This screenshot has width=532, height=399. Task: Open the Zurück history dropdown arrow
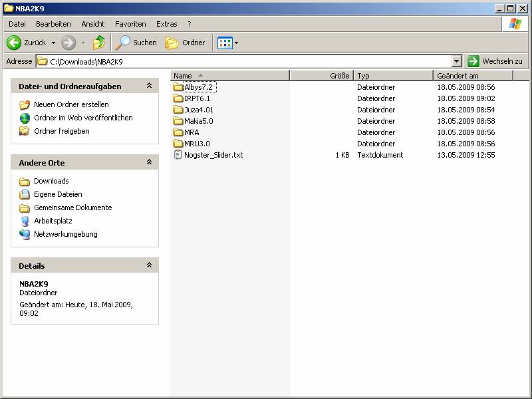pos(54,43)
